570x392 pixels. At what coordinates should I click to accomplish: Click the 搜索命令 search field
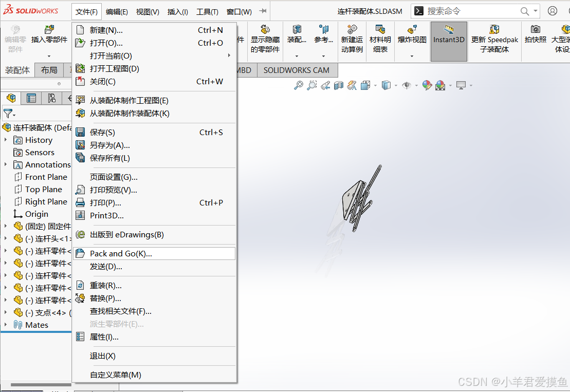pyautogui.click(x=472, y=11)
